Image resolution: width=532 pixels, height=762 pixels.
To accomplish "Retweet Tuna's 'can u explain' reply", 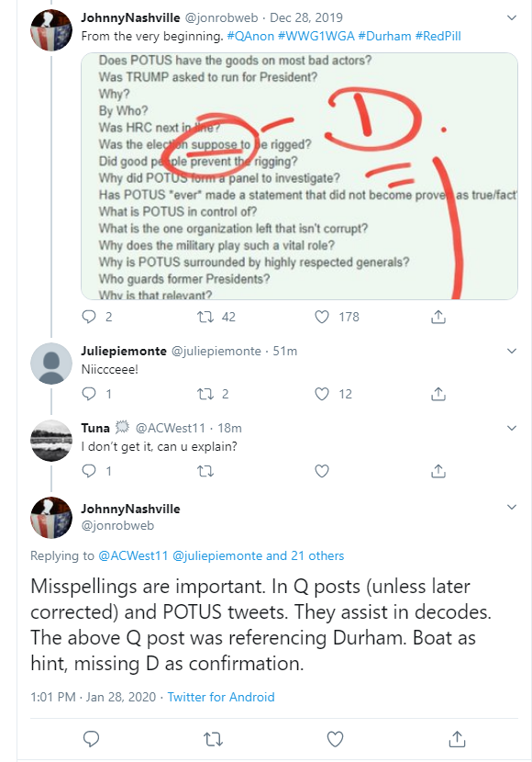I will pos(205,471).
